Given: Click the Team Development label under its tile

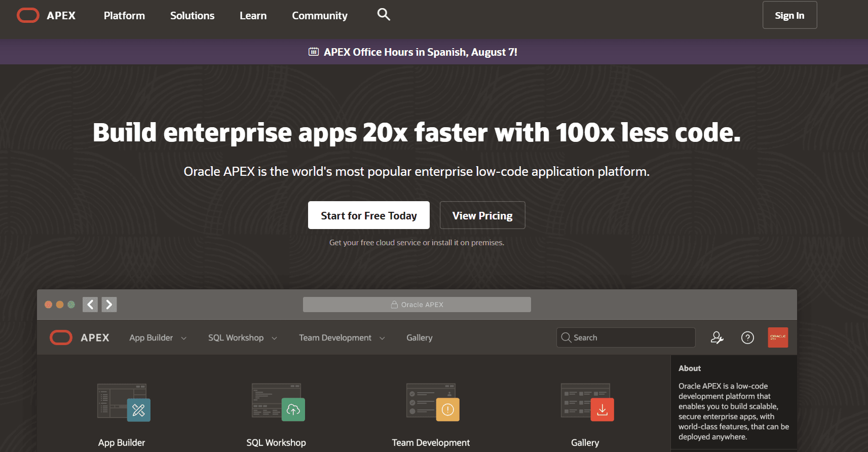Looking at the screenshot, I should point(431,442).
